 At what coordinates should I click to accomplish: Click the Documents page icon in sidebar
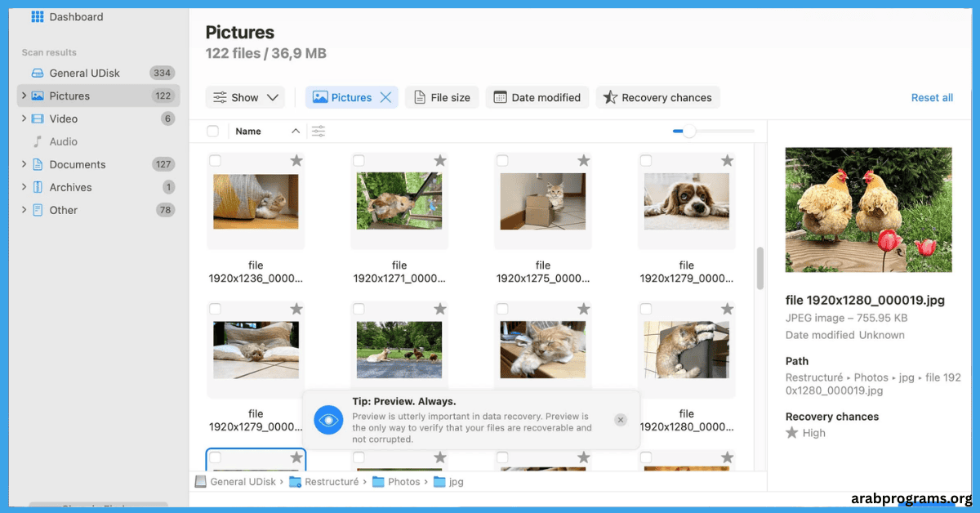(x=37, y=164)
